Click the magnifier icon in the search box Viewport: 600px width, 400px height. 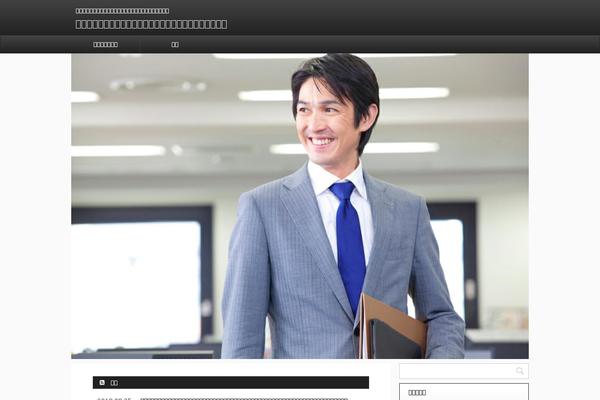coord(519,371)
